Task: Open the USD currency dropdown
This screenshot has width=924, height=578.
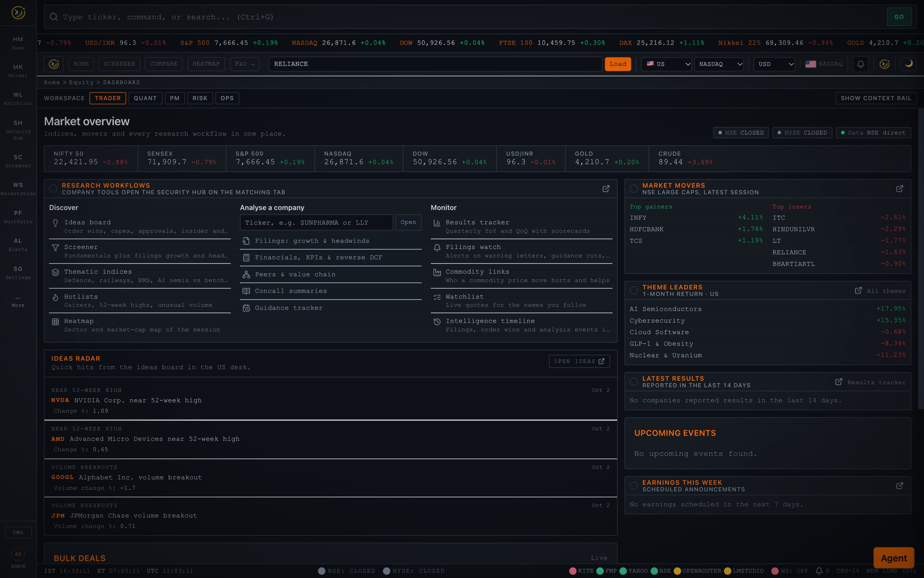Action: [x=775, y=64]
